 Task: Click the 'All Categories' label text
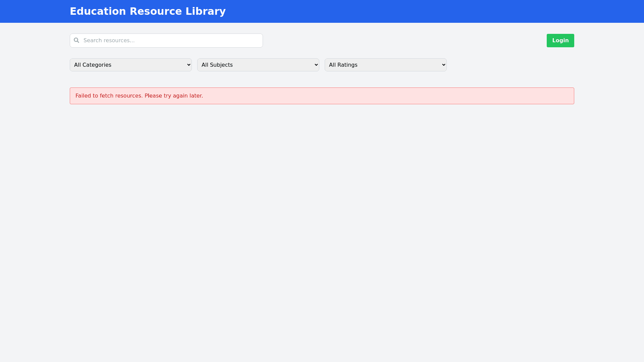[93, 65]
